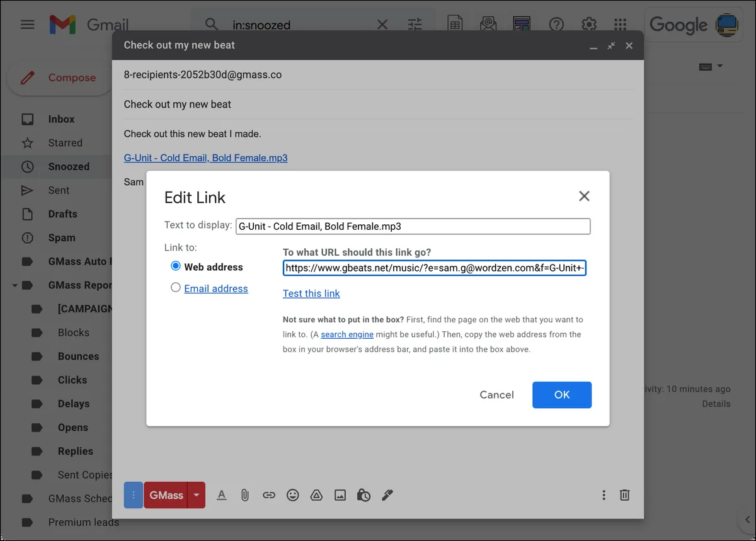Open formatting options icon in compose toolbar

222,495
